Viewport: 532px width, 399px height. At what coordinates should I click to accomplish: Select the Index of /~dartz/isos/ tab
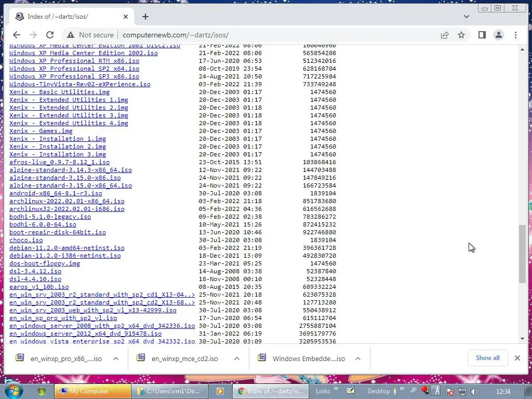coord(71,17)
